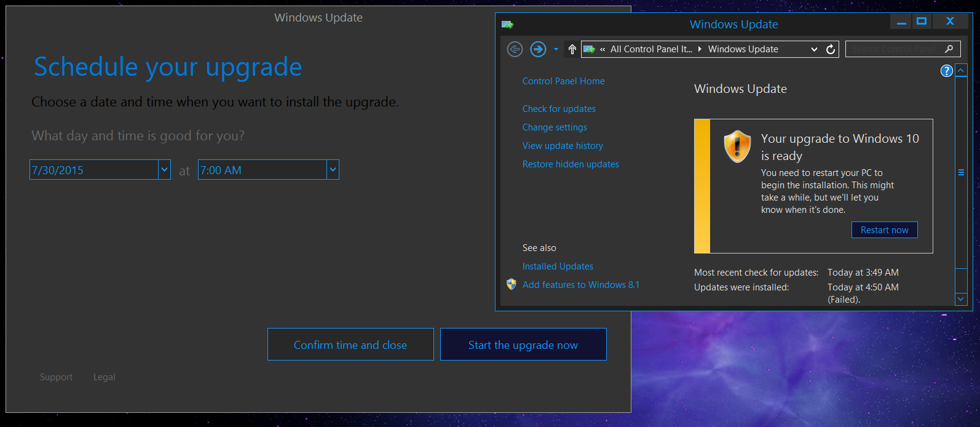Open Change settings link
The height and width of the screenshot is (427, 980).
pyautogui.click(x=555, y=127)
